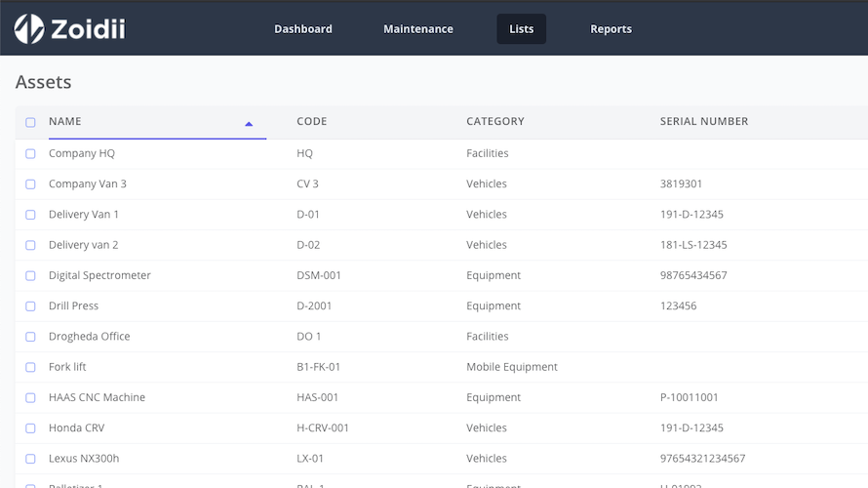
Task: Click the code cell B1-FK-01
Action: point(318,367)
